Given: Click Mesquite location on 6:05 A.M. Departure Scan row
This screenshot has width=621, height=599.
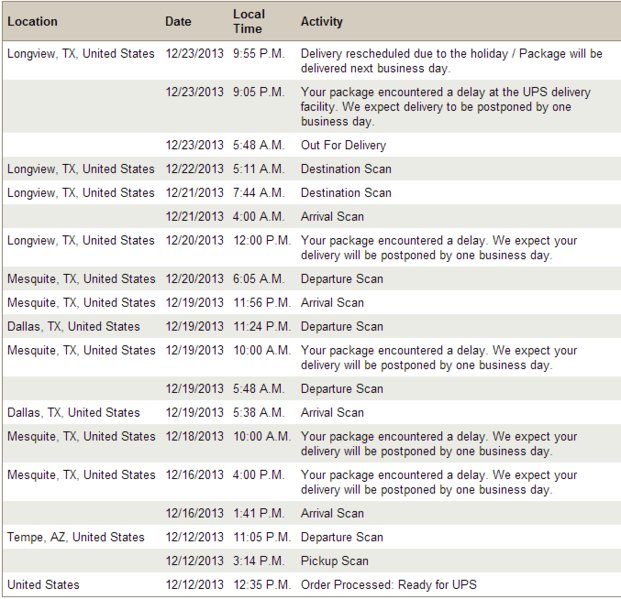Looking at the screenshot, I should point(81,279).
